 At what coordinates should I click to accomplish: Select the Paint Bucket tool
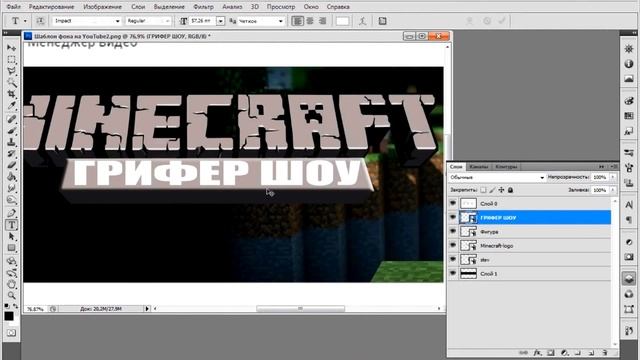pyautogui.click(x=11, y=177)
